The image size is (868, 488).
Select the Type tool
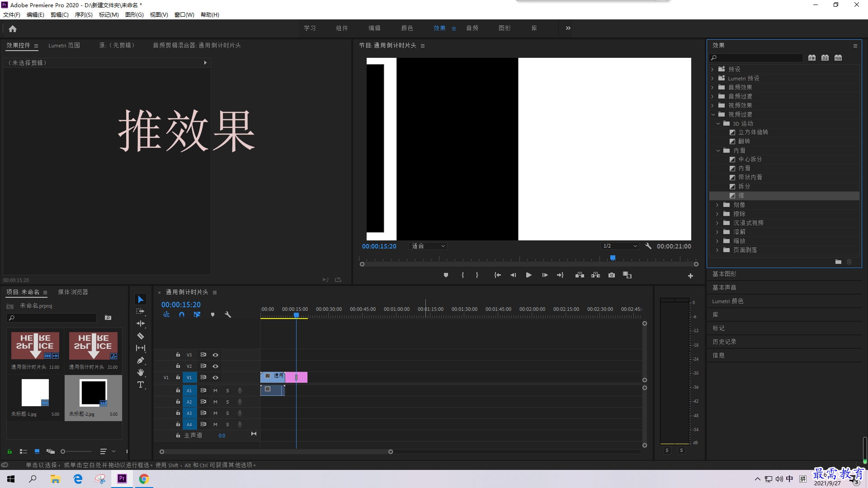pos(141,385)
